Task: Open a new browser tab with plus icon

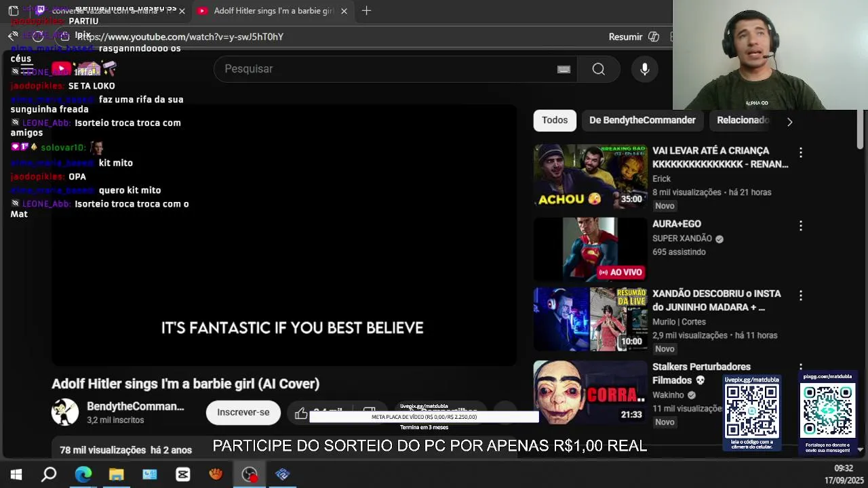Action: (x=366, y=11)
